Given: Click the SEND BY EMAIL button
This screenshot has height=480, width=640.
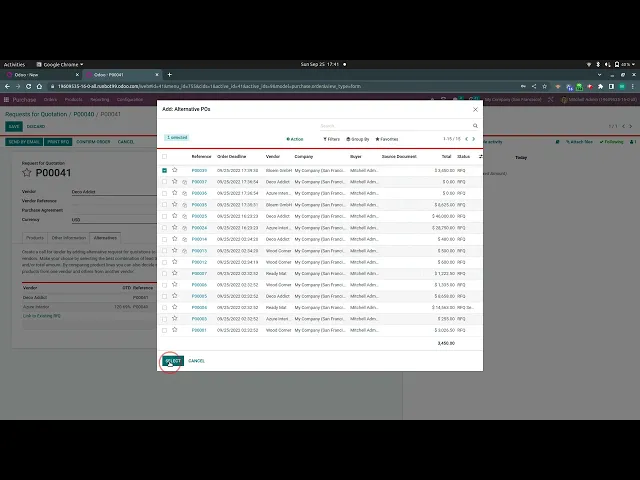Looking at the screenshot, I should tap(24, 142).
